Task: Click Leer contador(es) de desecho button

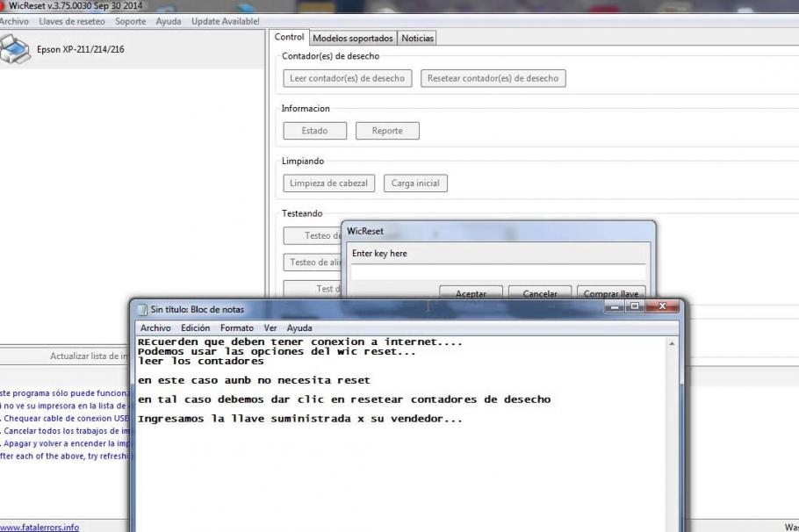Action: pyautogui.click(x=348, y=78)
